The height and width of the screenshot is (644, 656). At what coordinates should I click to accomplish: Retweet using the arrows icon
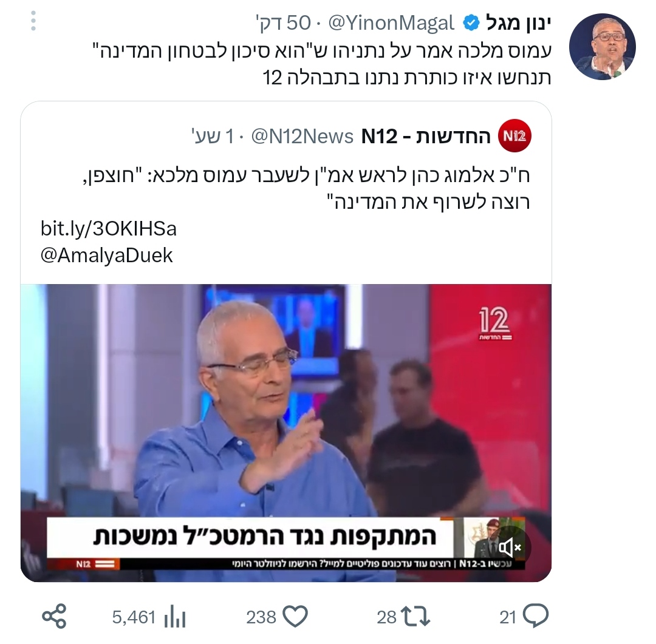click(x=415, y=617)
